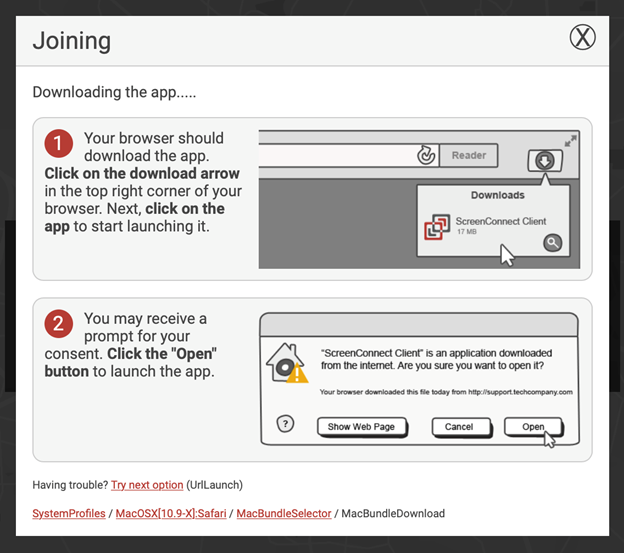Click the download arrow icon in illustration
Viewport: 624px width, 553px height.
(545, 161)
